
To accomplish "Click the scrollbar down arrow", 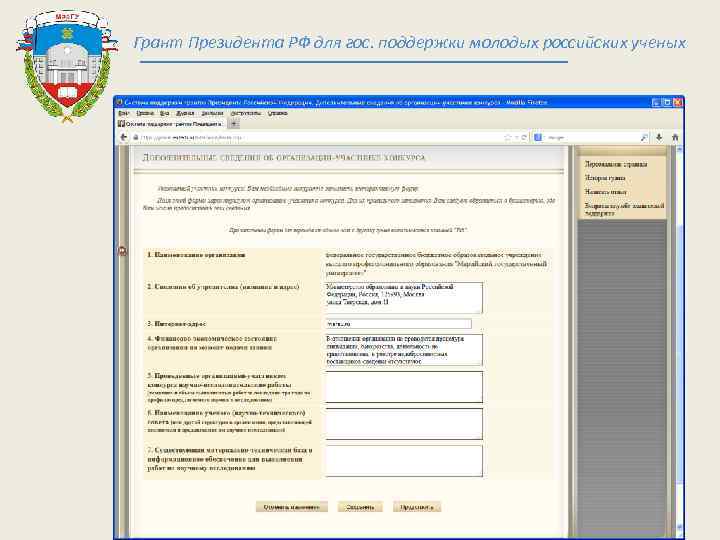I will point(680,527).
